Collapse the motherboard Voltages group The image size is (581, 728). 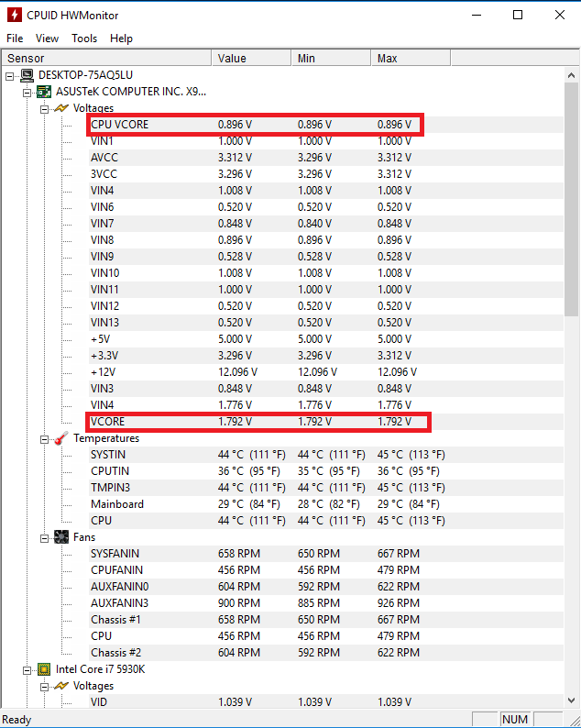(x=44, y=109)
